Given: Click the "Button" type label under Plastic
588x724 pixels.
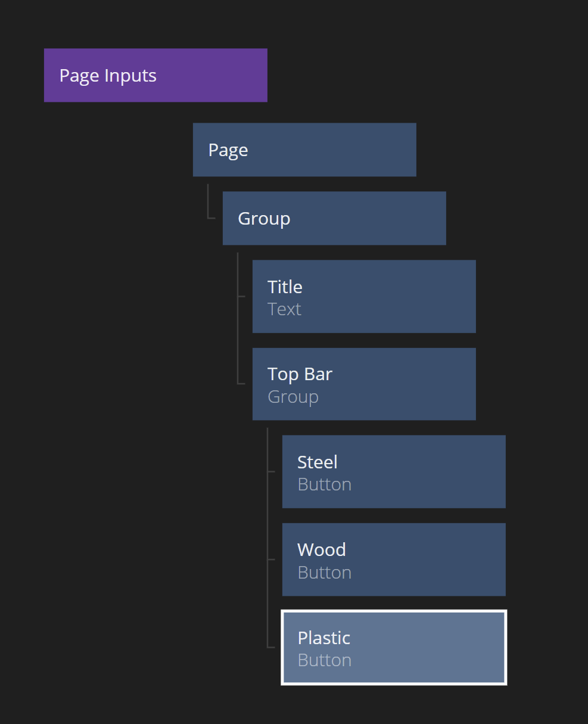Looking at the screenshot, I should click(324, 660).
